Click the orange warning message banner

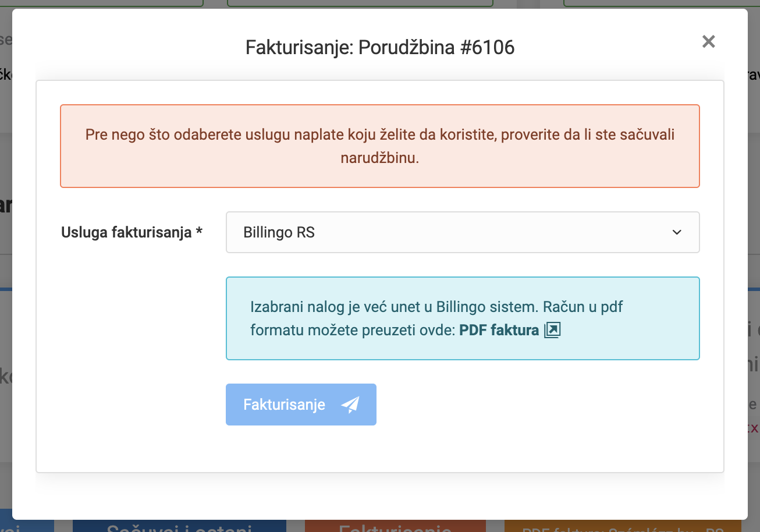click(379, 146)
